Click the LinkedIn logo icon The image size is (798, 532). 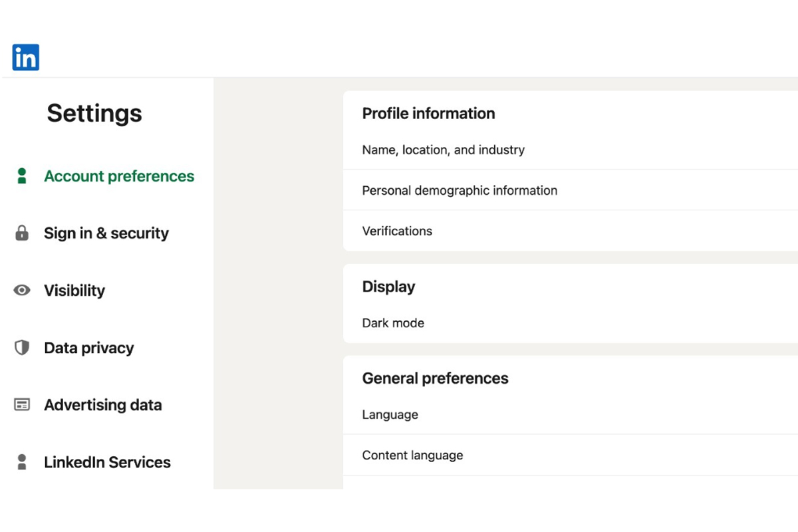tap(26, 58)
